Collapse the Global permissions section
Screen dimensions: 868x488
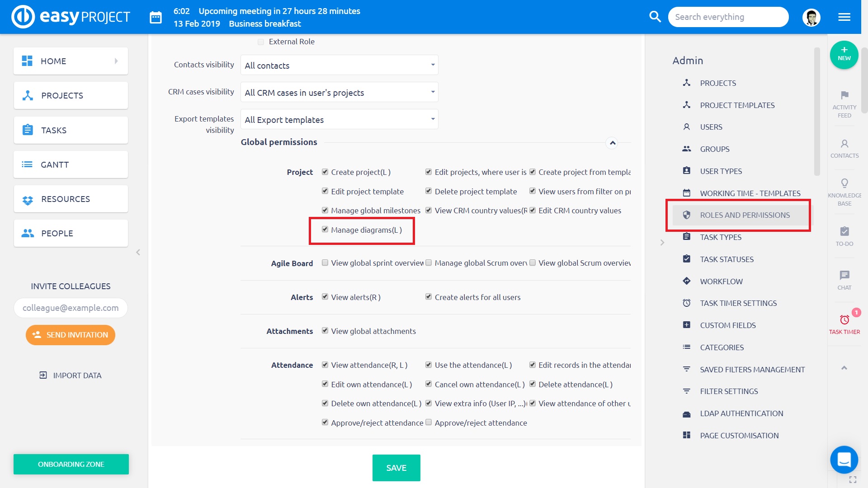coord(612,143)
